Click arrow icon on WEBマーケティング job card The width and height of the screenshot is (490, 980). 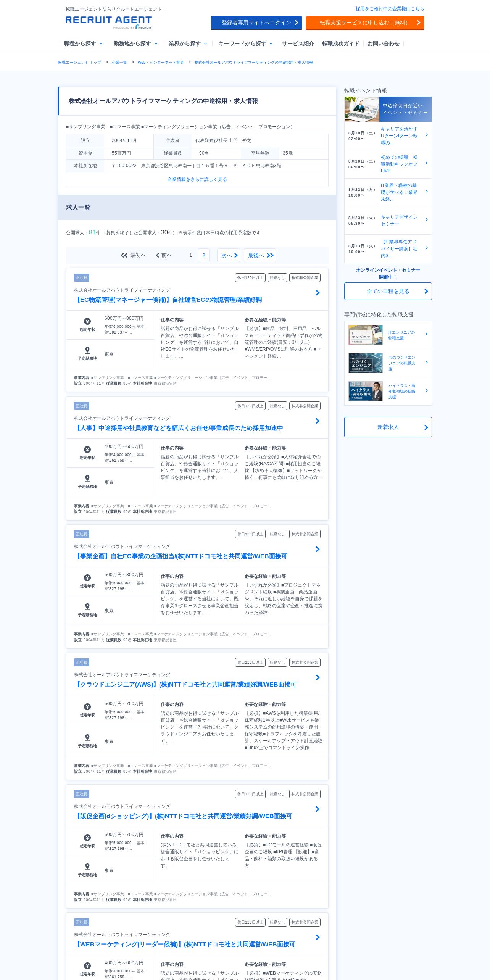[318, 937]
